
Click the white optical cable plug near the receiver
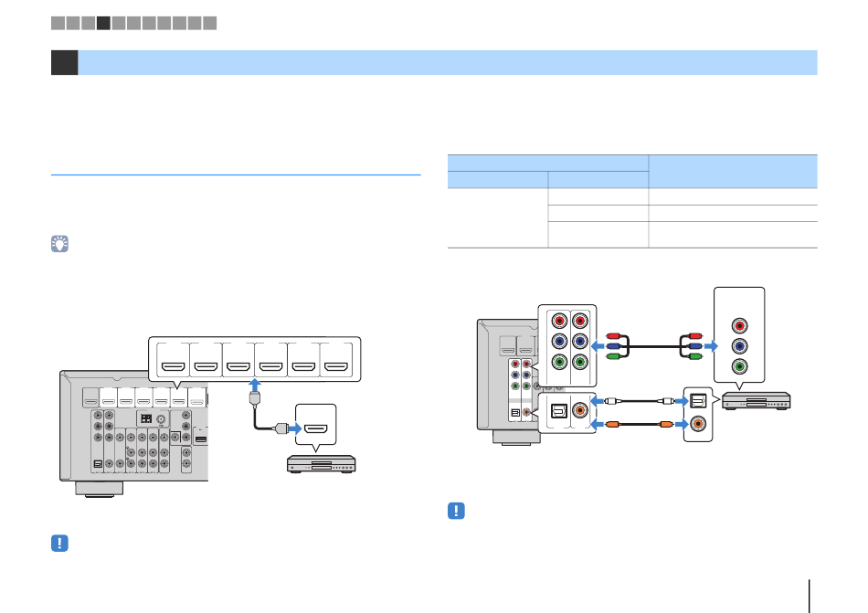[610, 400]
